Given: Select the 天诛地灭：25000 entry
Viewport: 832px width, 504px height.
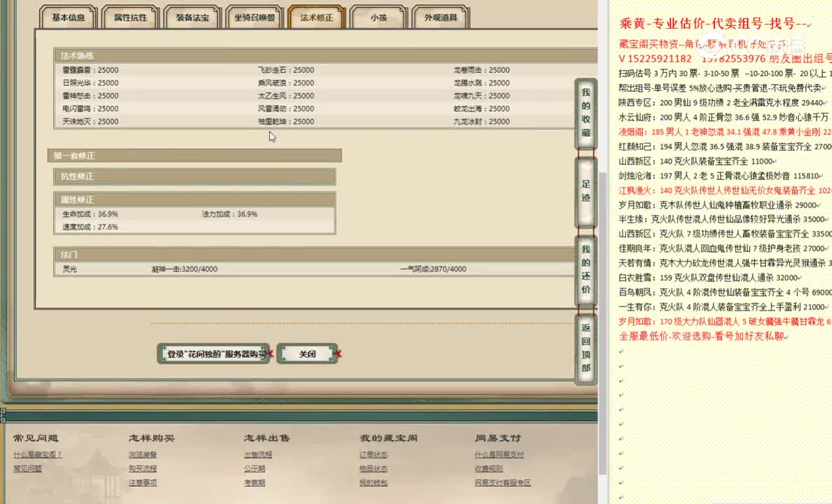Looking at the screenshot, I should pyautogui.click(x=91, y=122).
